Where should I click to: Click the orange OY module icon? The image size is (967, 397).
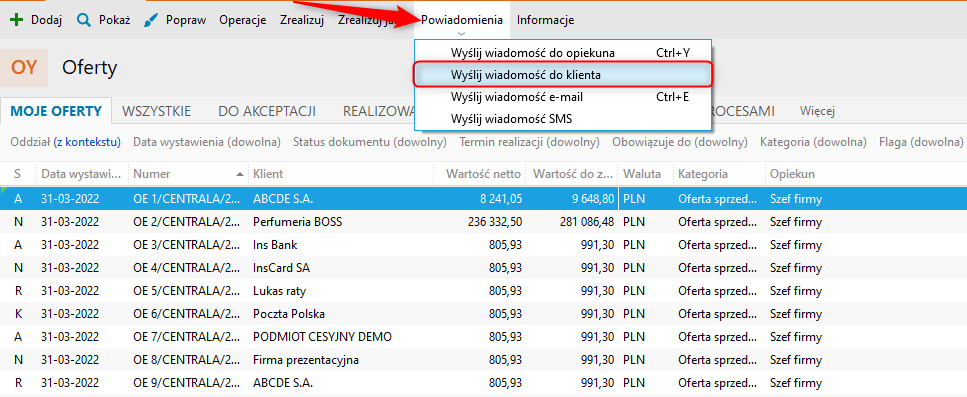[23, 68]
